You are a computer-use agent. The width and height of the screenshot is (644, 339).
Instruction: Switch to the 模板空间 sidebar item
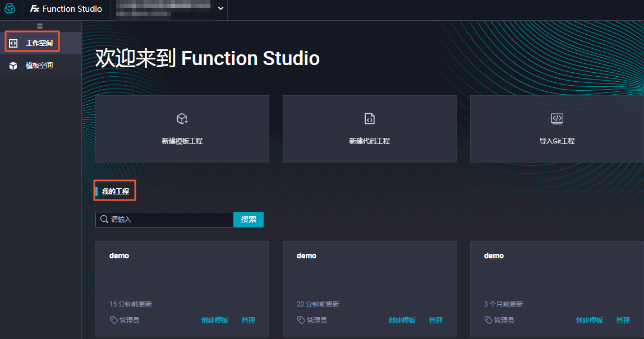click(x=40, y=66)
